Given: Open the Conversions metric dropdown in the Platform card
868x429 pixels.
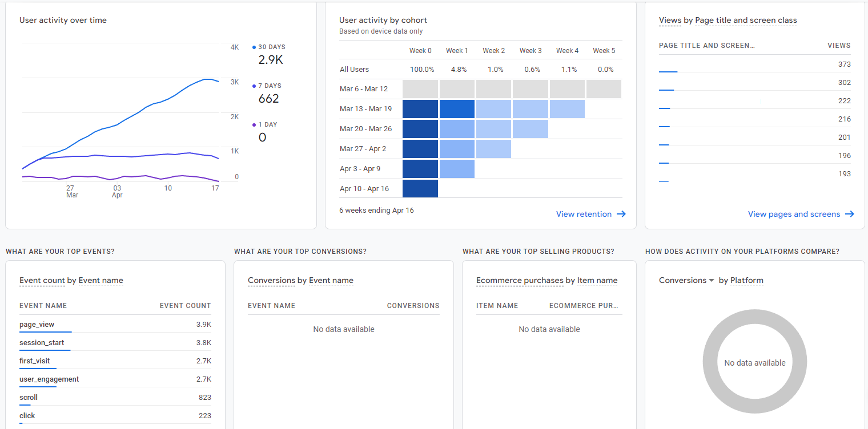Looking at the screenshot, I should pyautogui.click(x=686, y=280).
